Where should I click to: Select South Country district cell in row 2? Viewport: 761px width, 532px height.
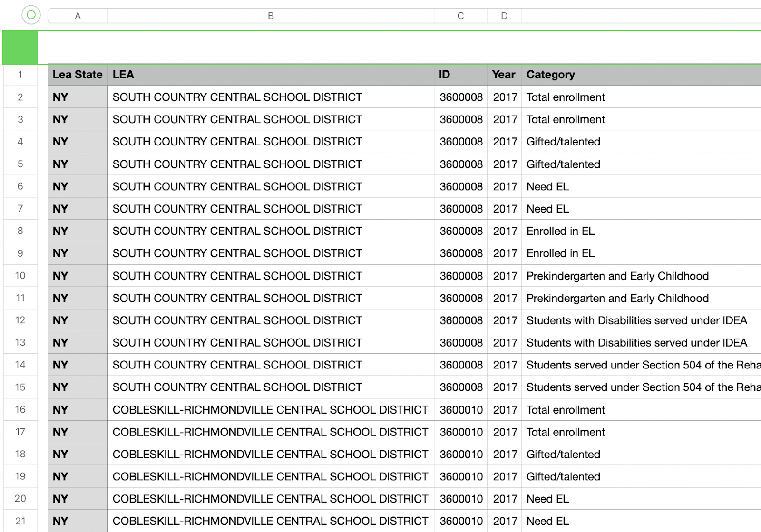point(271,97)
